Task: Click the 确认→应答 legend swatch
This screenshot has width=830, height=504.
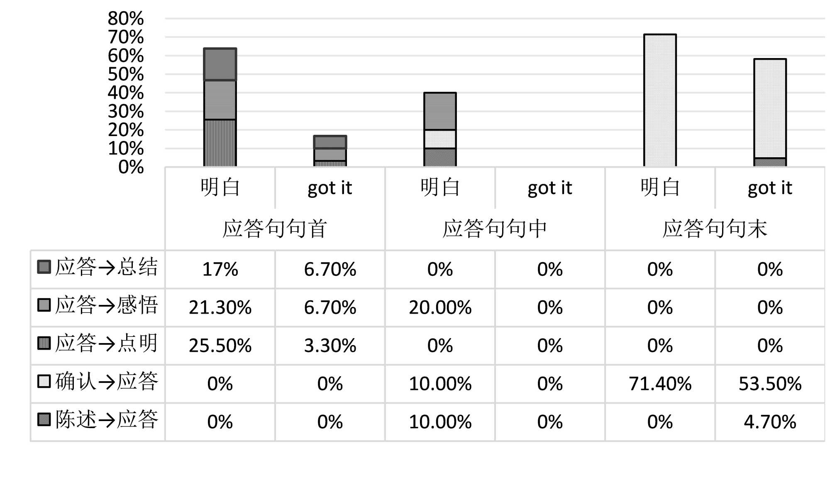Action: (44, 381)
